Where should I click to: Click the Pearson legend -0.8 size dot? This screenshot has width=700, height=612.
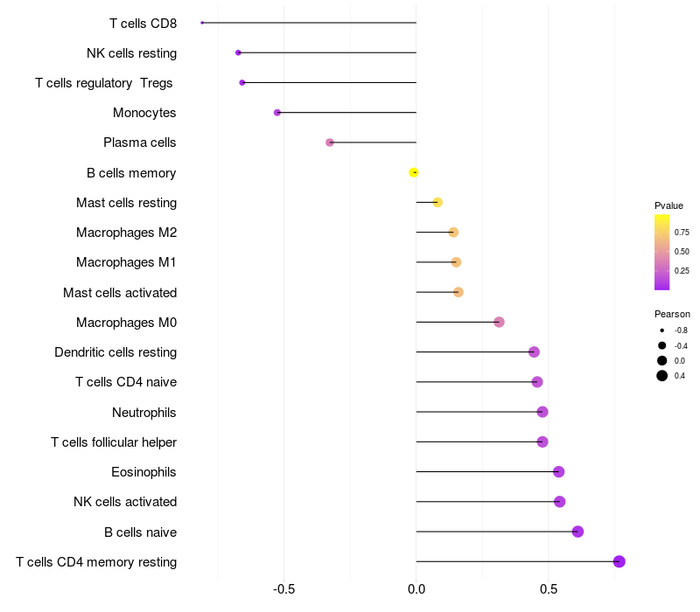[662, 330]
